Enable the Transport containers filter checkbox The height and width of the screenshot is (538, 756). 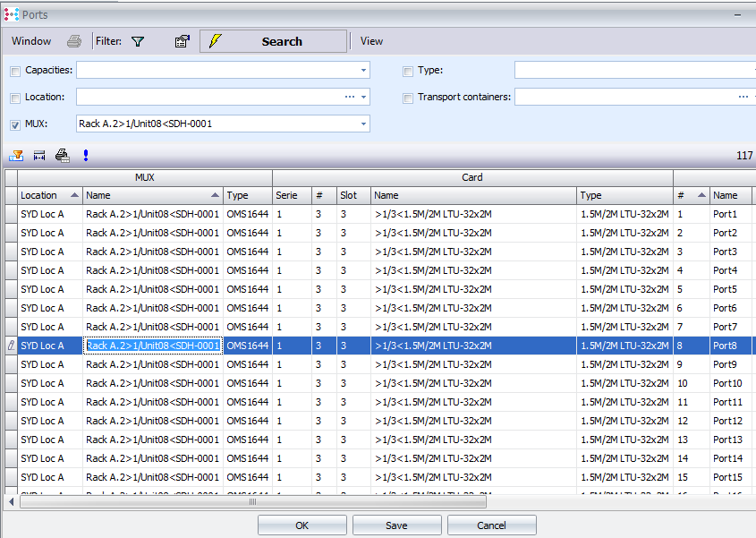click(408, 98)
